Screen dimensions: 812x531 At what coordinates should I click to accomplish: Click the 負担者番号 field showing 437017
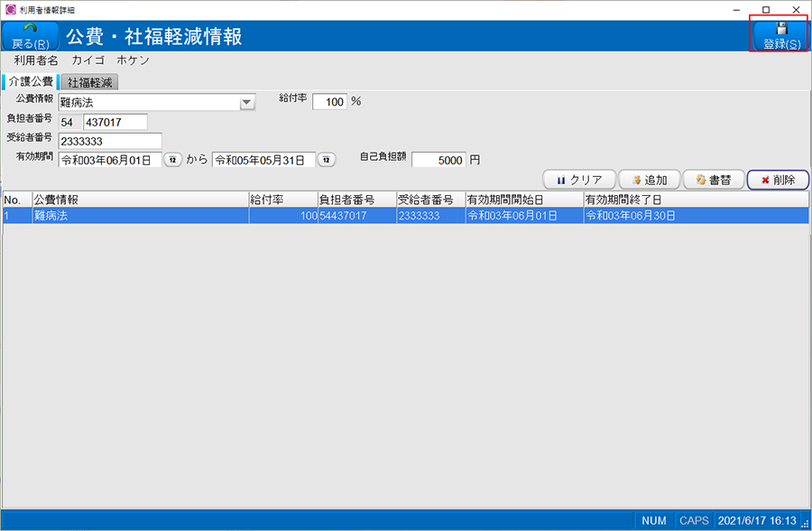coord(117,121)
